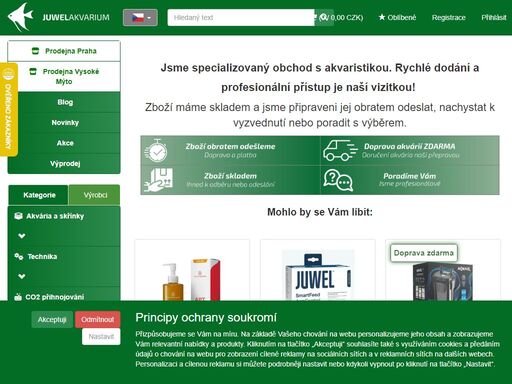Open Prodejna Vysoké Mýto store page
The image size is (512, 384).
point(64,76)
